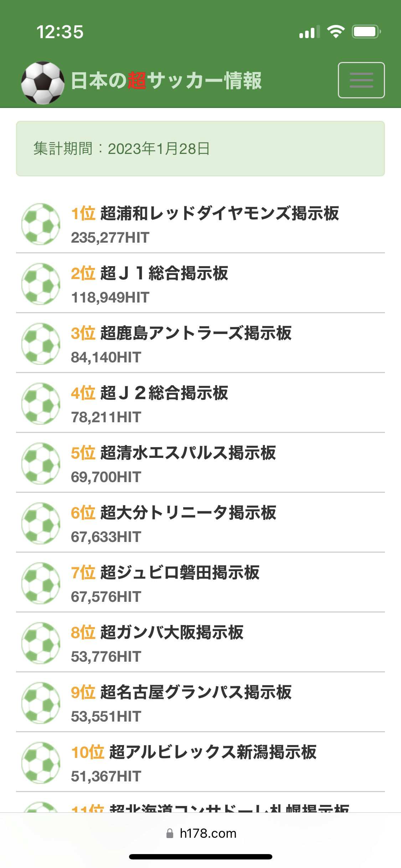401x868 pixels.
Task: Tap soccer ball icon beside 10位 ranking
Action: [x=41, y=763]
